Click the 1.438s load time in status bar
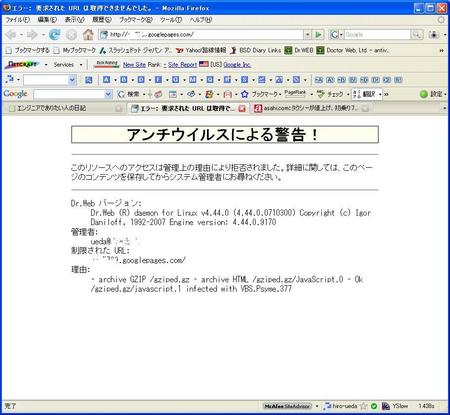Viewport: 450px width, 415px height. click(426, 406)
